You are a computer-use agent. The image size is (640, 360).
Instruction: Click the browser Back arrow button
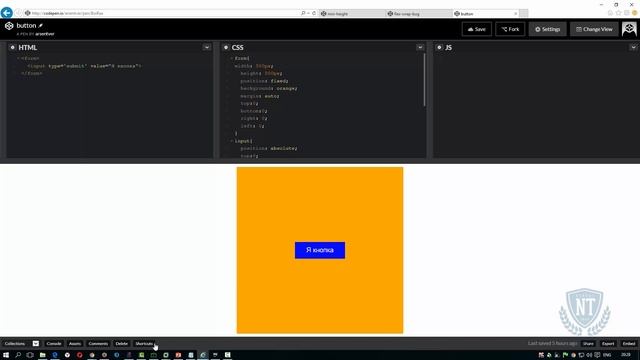coord(7,13)
